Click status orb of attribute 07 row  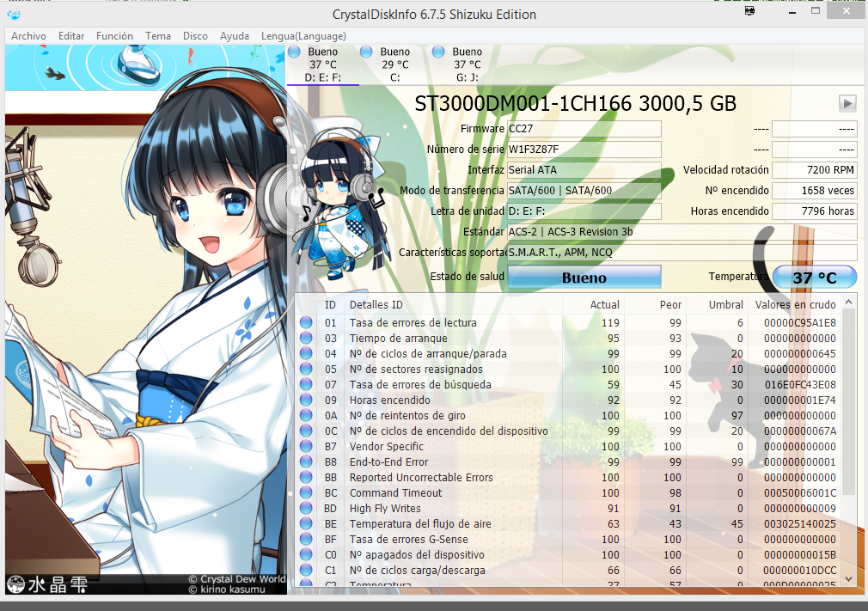point(306,385)
